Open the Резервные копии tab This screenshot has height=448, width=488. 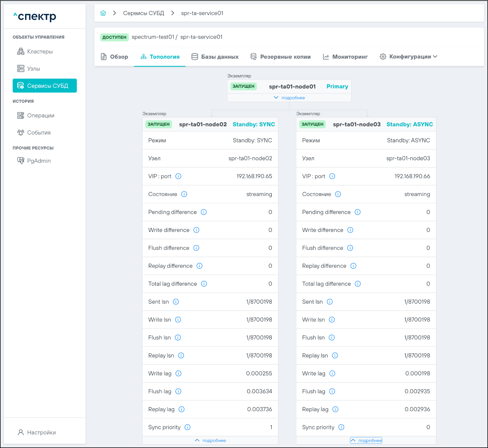coord(281,57)
